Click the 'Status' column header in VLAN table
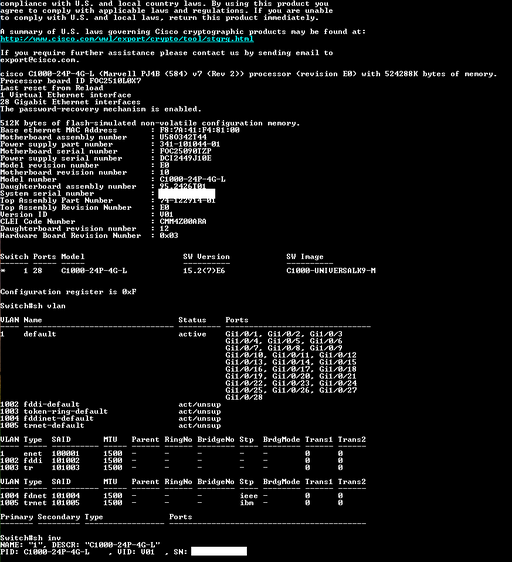This screenshot has height=562, width=512. coord(192,320)
